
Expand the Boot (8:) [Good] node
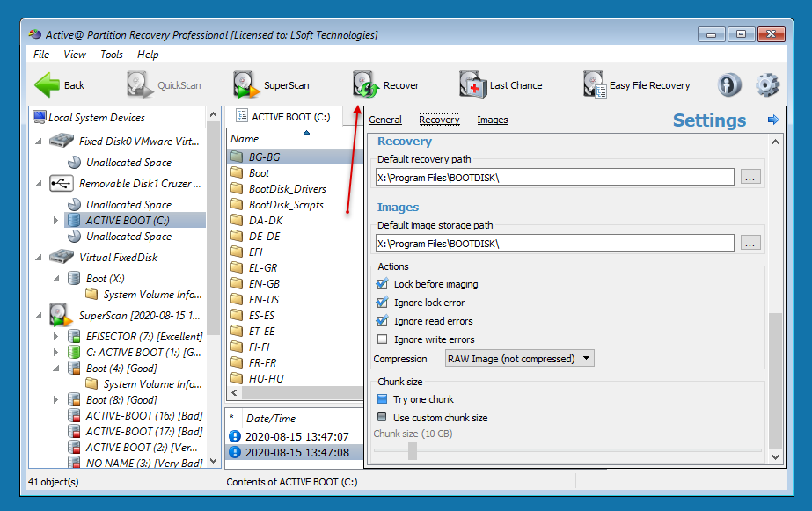[55, 399]
